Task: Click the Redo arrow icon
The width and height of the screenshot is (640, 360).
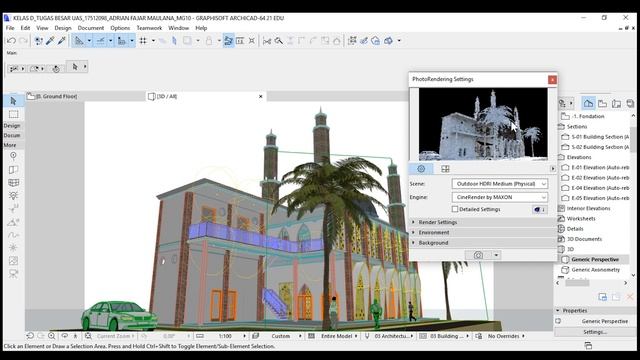Action: (23, 40)
